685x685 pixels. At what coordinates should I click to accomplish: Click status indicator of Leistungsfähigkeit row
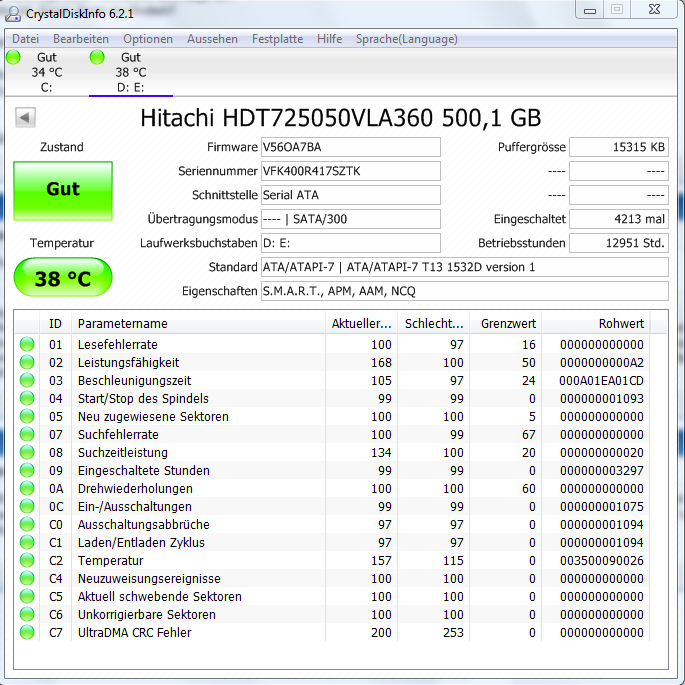(27, 362)
